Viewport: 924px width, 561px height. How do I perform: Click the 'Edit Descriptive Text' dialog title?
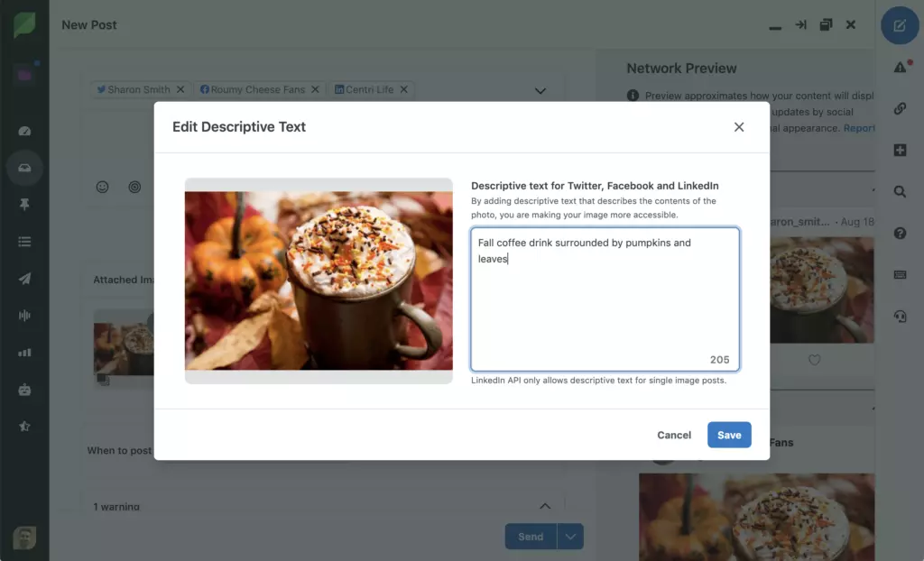point(239,126)
